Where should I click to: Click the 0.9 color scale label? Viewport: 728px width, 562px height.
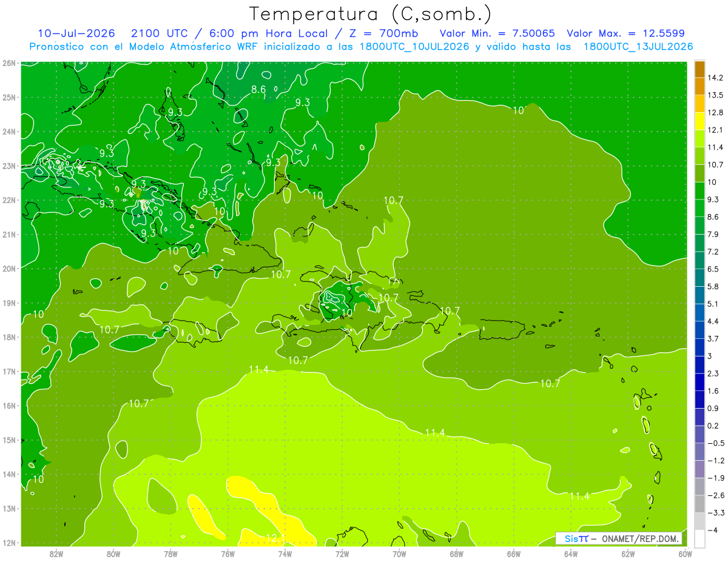713,408
